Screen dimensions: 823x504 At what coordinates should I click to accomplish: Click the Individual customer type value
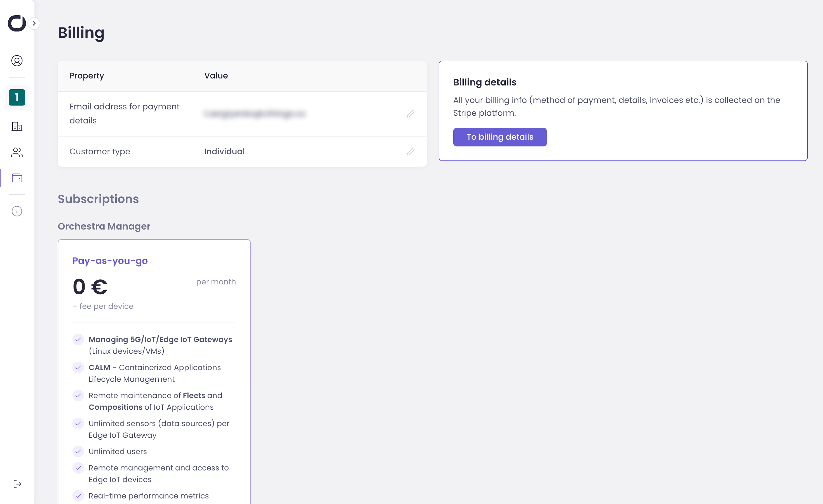[224, 152]
